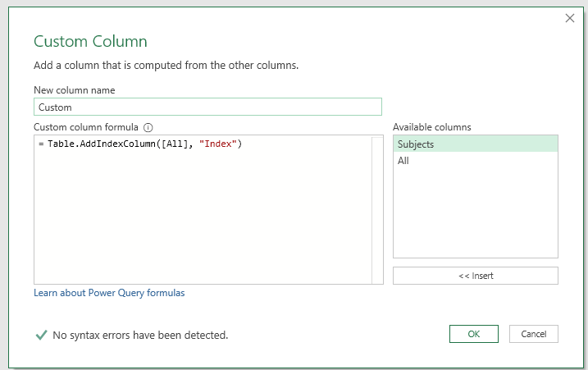Select Subjects in Available columns
This screenshot has height=370, width=588.
point(476,144)
